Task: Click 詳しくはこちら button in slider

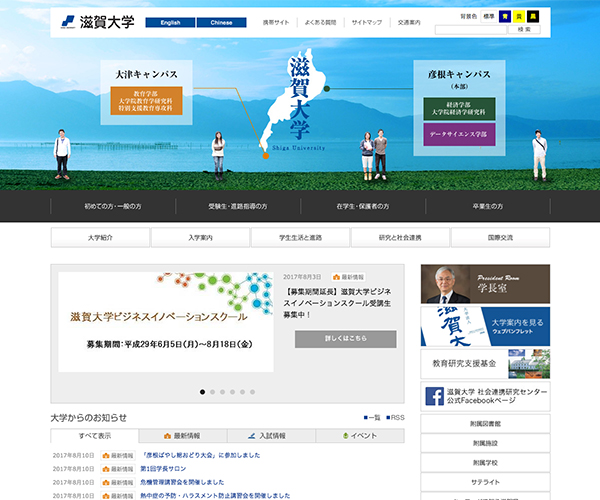Action: pyautogui.click(x=346, y=339)
